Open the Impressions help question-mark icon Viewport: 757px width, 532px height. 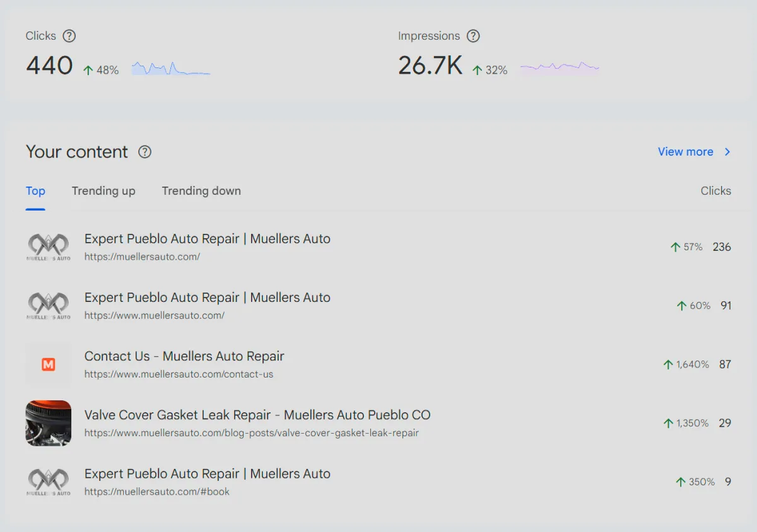coord(473,36)
